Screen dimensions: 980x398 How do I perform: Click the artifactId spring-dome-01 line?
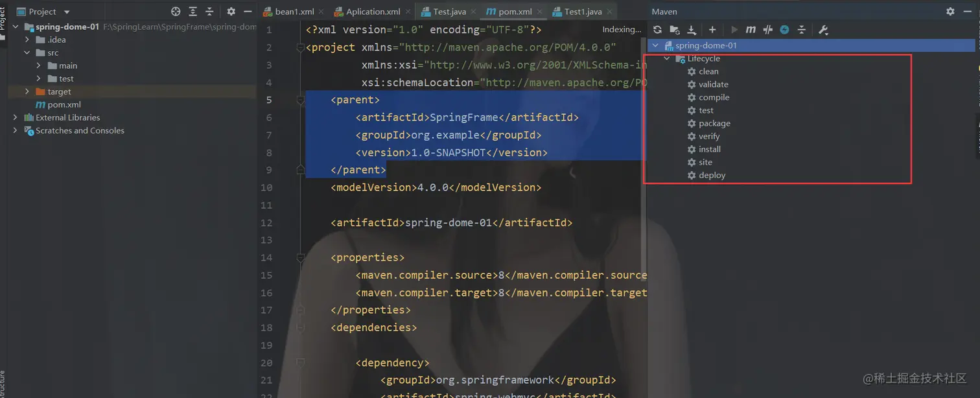coord(452,222)
